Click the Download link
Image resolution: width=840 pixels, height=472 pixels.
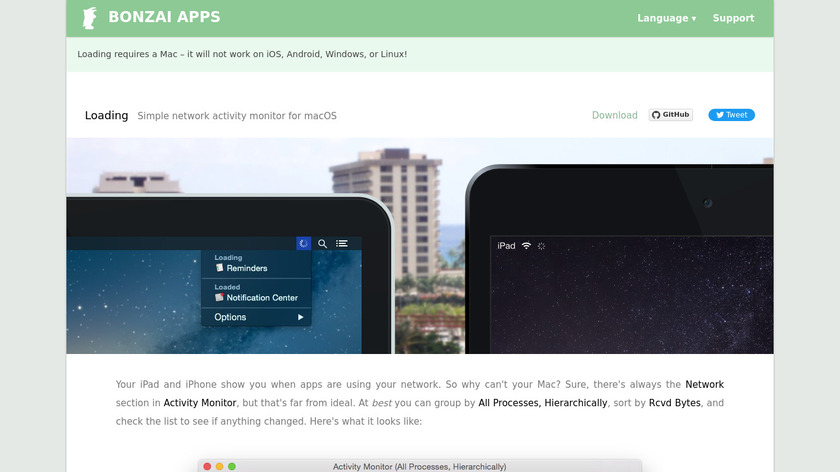point(614,115)
